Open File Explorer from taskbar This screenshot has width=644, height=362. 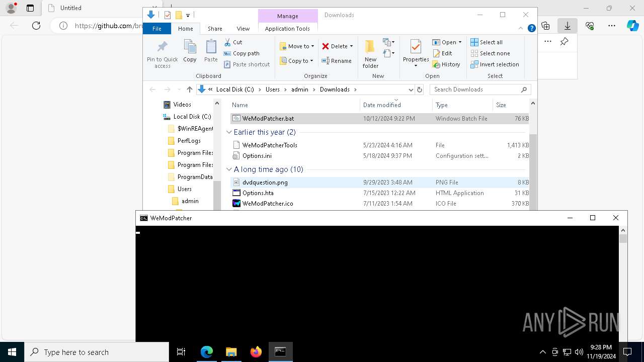(x=231, y=352)
